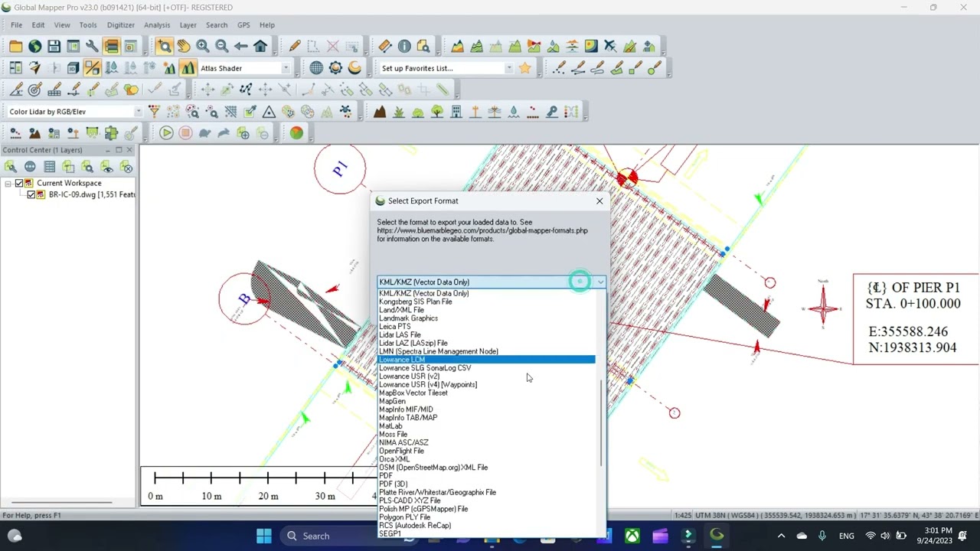The width and height of the screenshot is (980, 551).
Task: Select MapBox Vector Tileset format
Action: coord(486,393)
